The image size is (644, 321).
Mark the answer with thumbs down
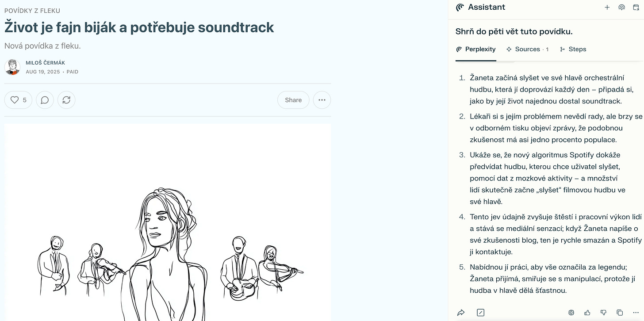(x=603, y=313)
